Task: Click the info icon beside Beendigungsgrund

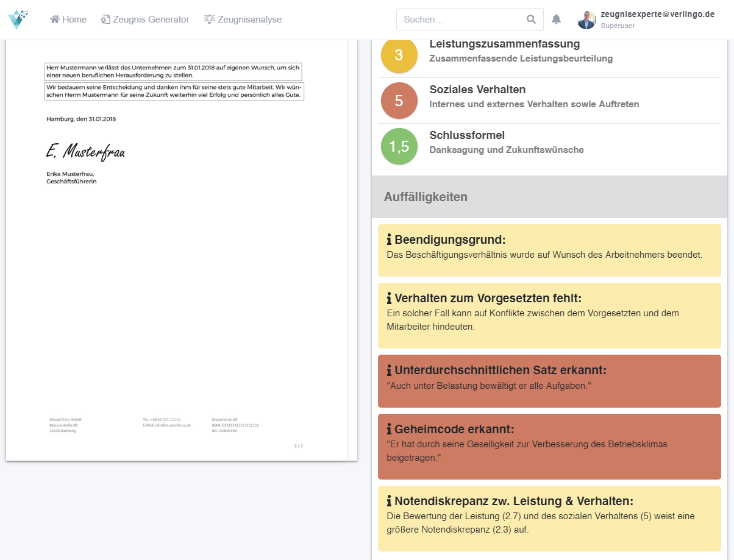Action: (389, 239)
